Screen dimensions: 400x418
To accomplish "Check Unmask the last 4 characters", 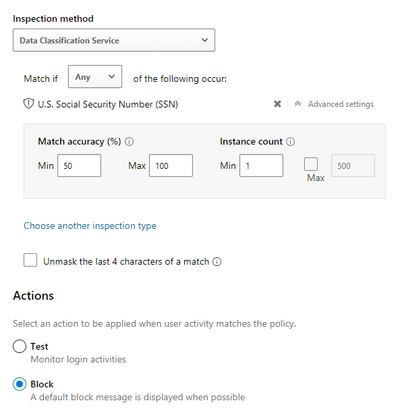I will pyautogui.click(x=30, y=260).
